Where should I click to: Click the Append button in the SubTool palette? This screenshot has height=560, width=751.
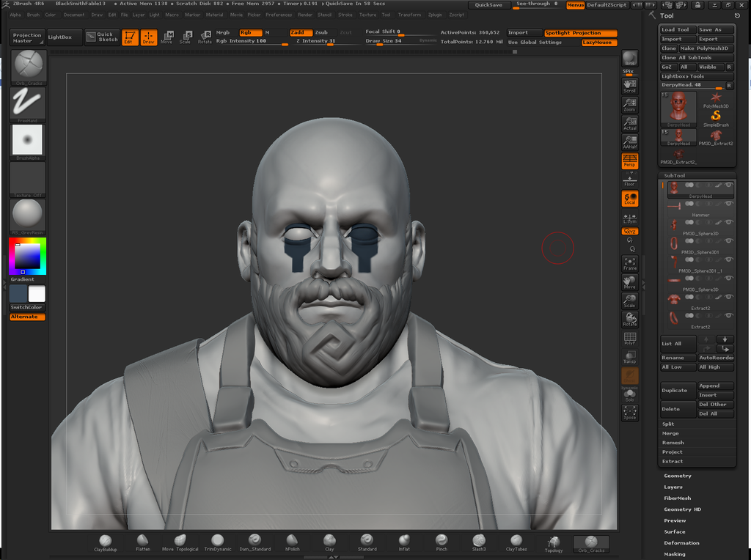(x=715, y=385)
